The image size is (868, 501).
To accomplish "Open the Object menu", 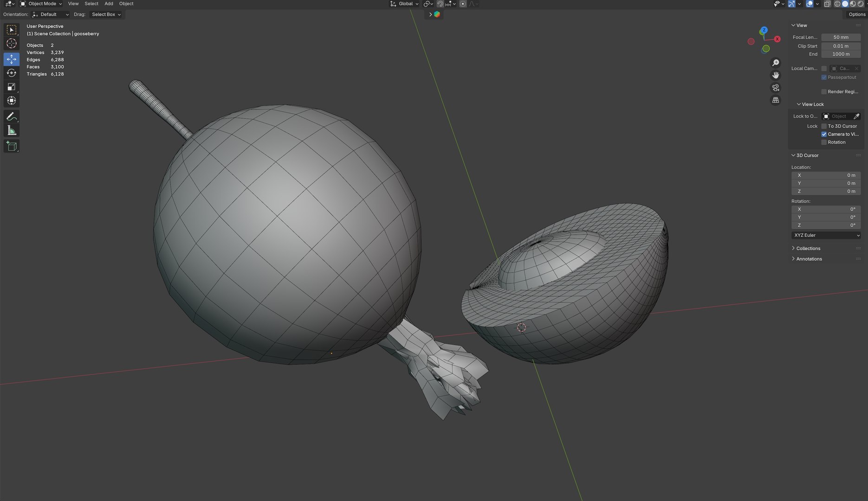I will pos(126,4).
